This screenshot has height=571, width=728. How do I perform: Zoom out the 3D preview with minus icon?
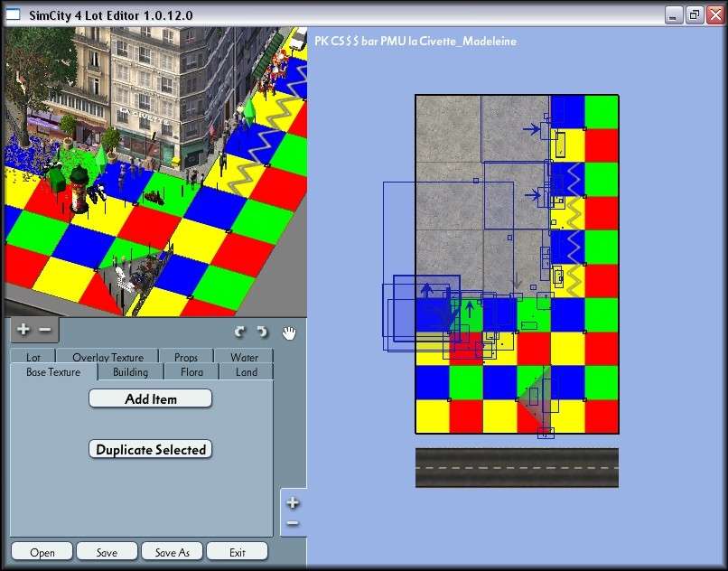(x=44, y=330)
